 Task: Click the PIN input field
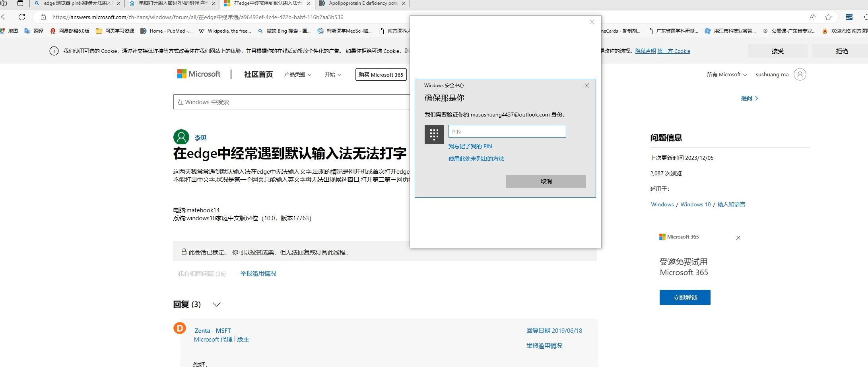(507, 131)
